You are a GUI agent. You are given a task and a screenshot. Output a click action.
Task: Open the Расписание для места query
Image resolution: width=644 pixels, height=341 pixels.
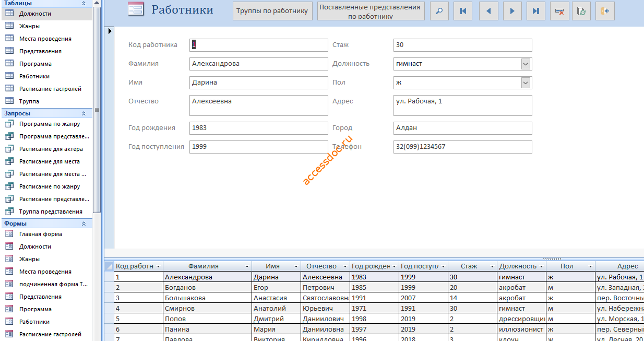coord(46,161)
